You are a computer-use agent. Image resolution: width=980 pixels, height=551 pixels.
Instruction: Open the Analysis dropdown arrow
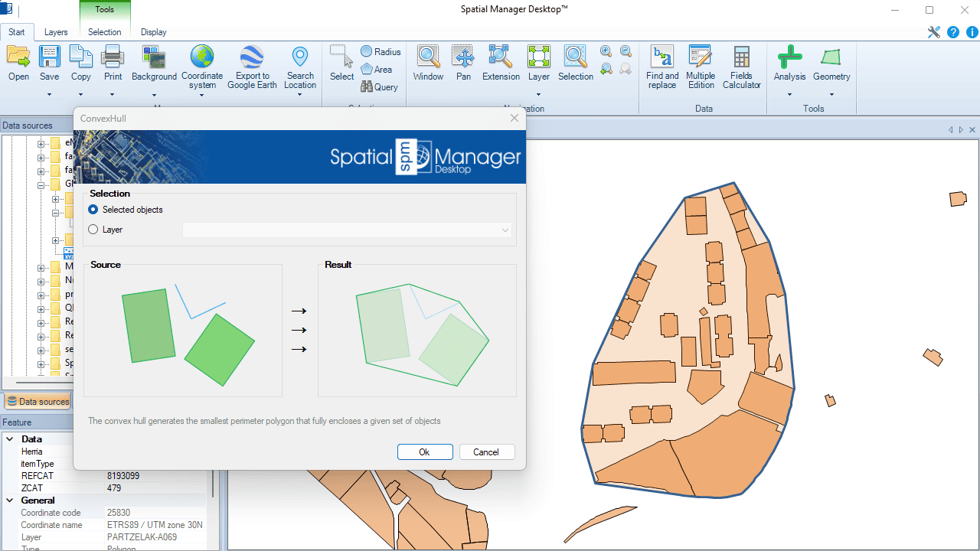pos(789,95)
